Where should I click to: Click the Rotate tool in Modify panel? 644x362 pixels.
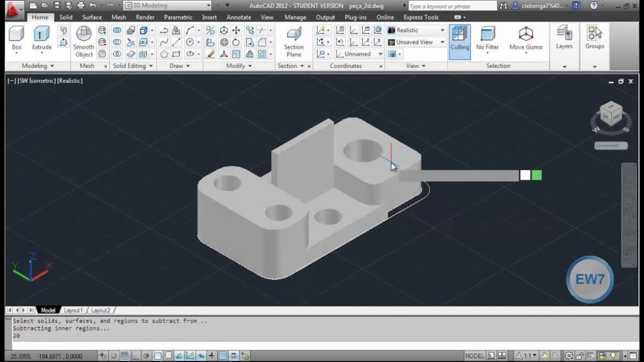point(236,42)
